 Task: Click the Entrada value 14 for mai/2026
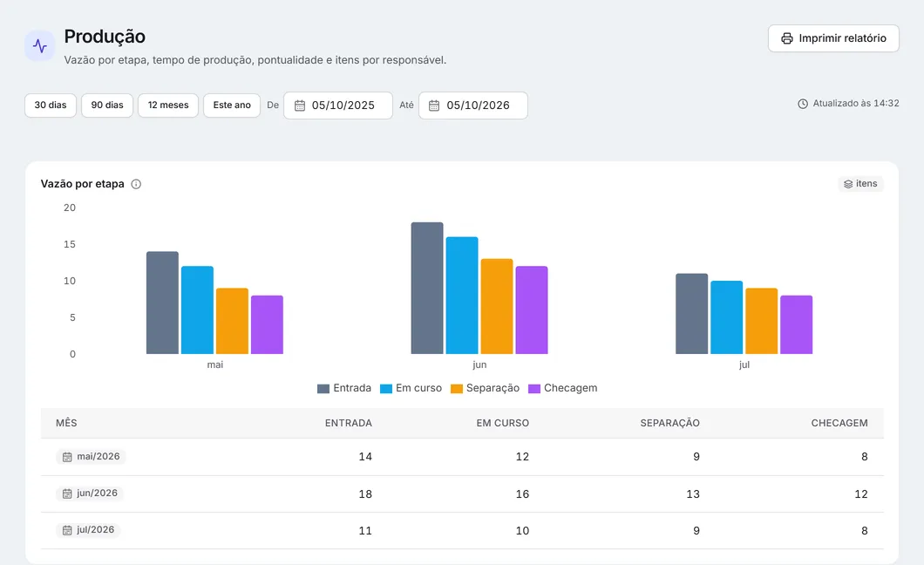coord(365,457)
